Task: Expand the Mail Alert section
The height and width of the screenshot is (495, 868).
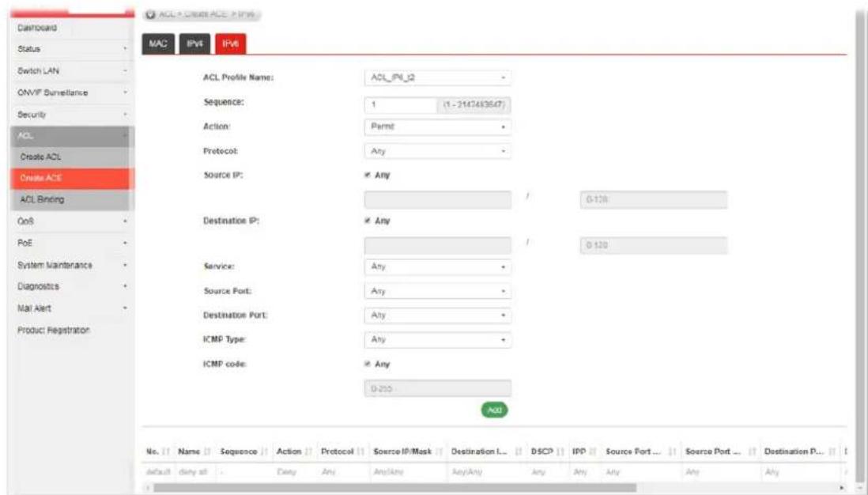Action: coord(71,308)
